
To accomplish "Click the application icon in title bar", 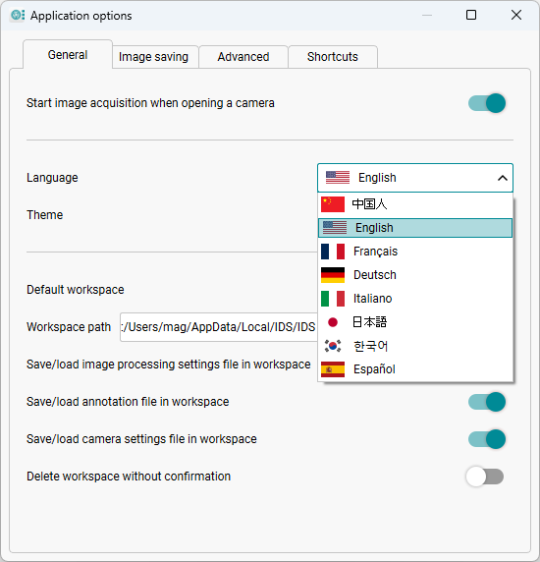I will tap(17, 15).
